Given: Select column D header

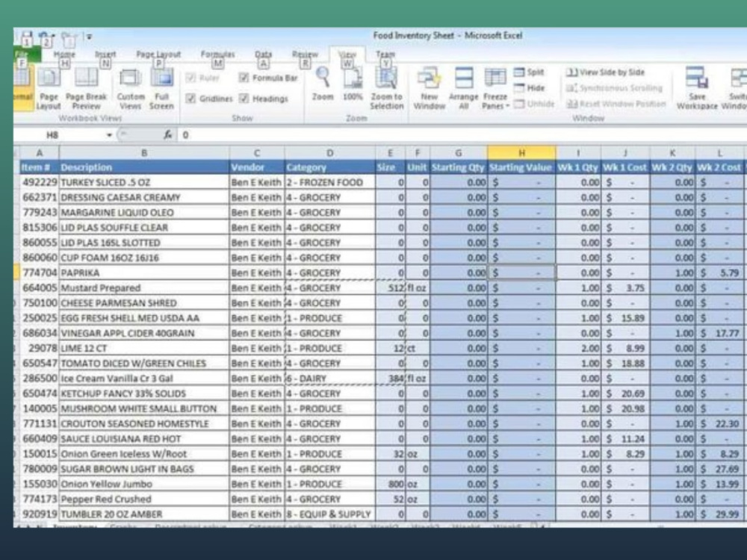Looking at the screenshot, I should tap(329, 153).
